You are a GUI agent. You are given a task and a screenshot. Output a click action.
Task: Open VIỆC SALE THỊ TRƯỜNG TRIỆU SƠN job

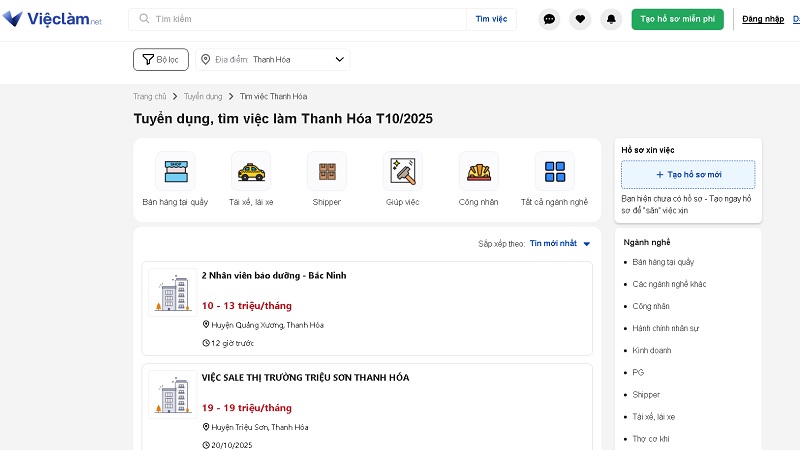[x=305, y=378]
